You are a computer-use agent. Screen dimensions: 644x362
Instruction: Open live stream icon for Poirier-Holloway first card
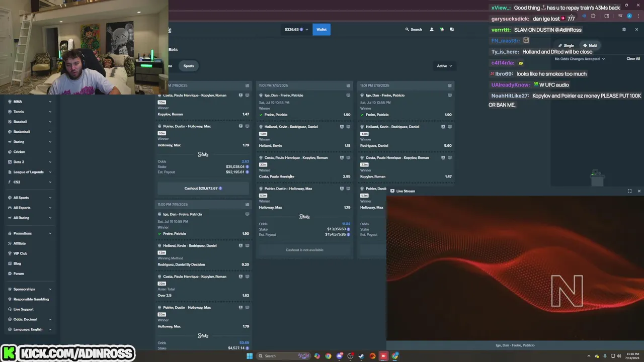[x=240, y=126]
